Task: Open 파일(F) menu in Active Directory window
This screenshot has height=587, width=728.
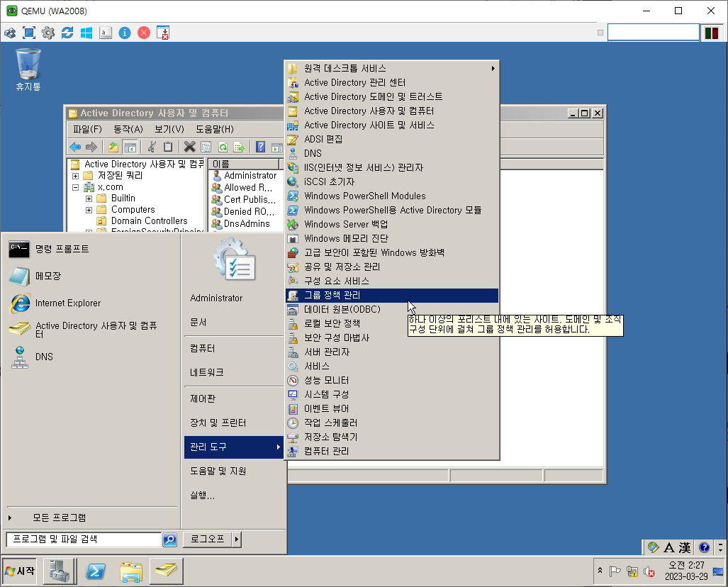Action: point(87,129)
